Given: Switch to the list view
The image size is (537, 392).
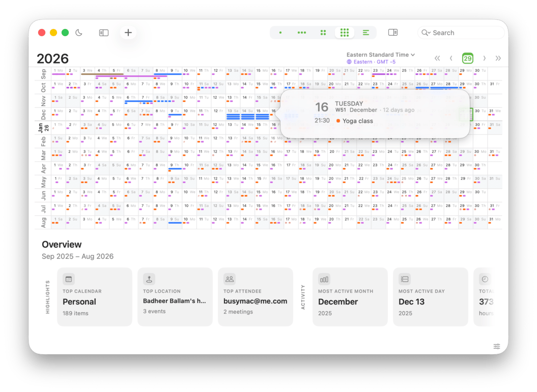Looking at the screenshot, I should tap(365, 33).
